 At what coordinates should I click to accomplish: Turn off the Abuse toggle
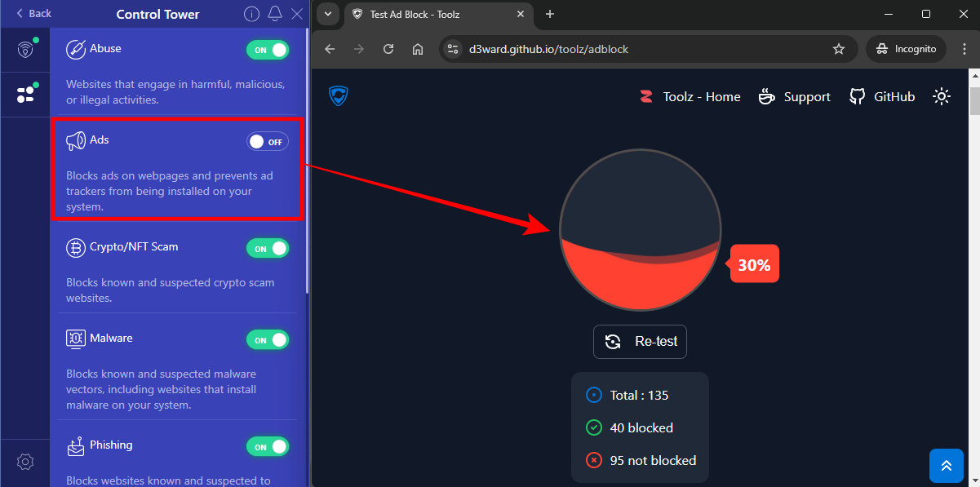coord(268,50)
